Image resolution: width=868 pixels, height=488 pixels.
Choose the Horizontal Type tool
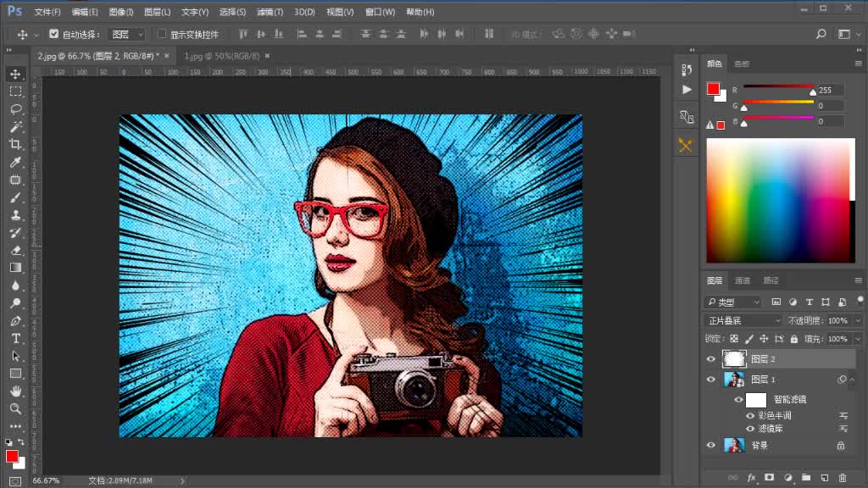click(x=15, y=338)
